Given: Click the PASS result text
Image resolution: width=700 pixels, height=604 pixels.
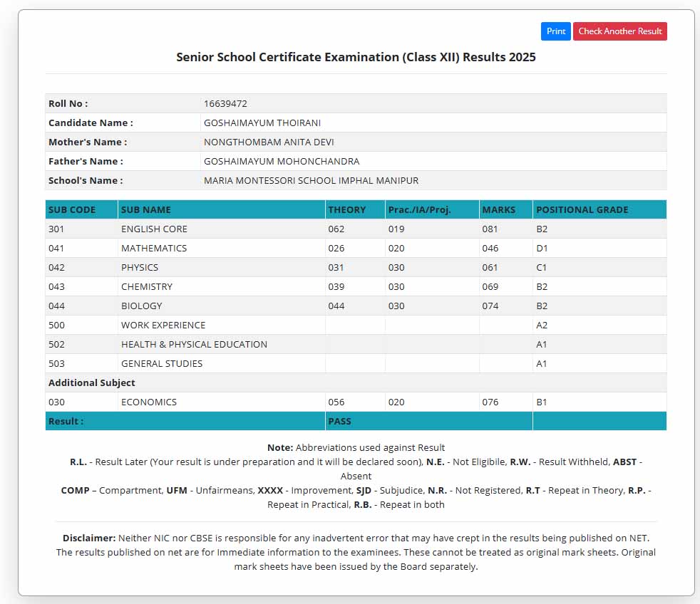Looking at the screenshot, I should [339, 422].
